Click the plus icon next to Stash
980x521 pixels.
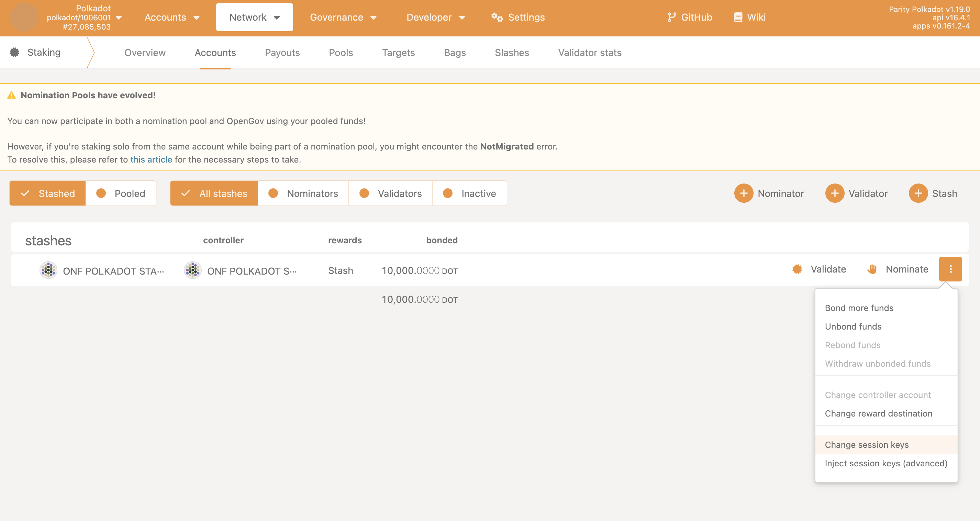[x=918, y=193]
